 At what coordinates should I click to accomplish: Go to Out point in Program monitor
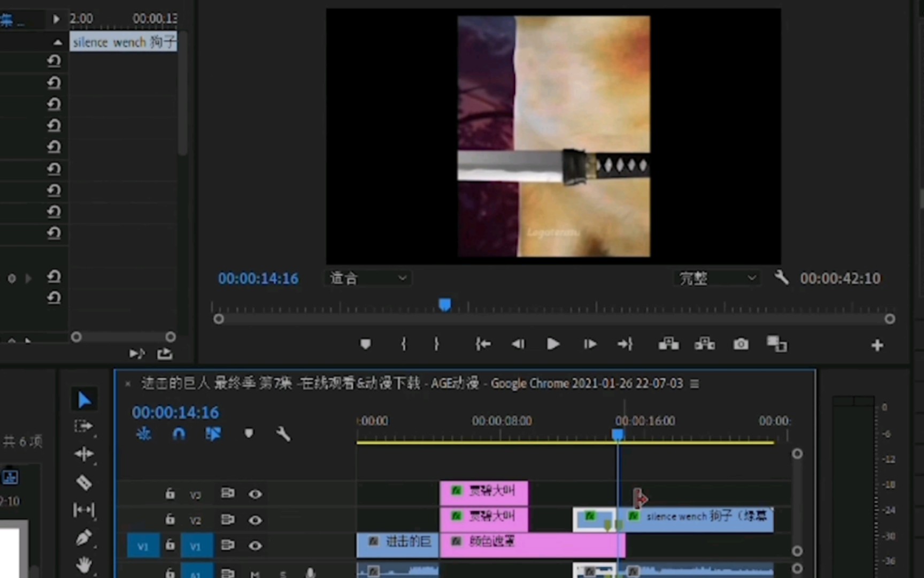[625, 344]
